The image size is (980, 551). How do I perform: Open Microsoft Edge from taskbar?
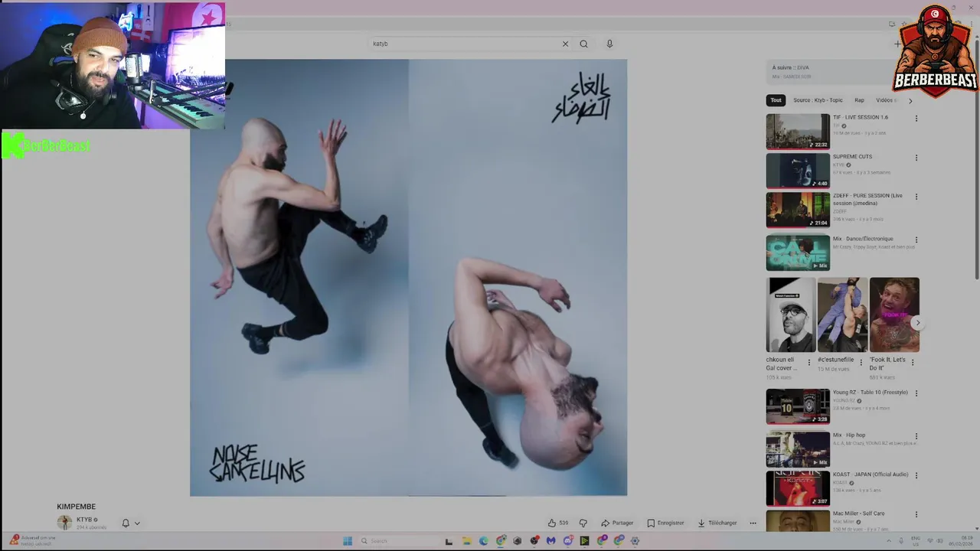(x=483, y=540)
